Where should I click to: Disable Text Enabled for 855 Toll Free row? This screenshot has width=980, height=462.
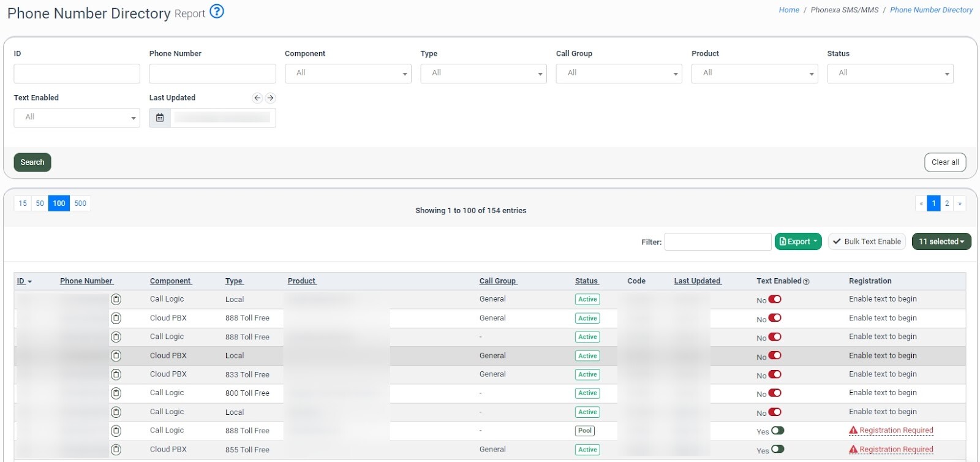point(778,449)
